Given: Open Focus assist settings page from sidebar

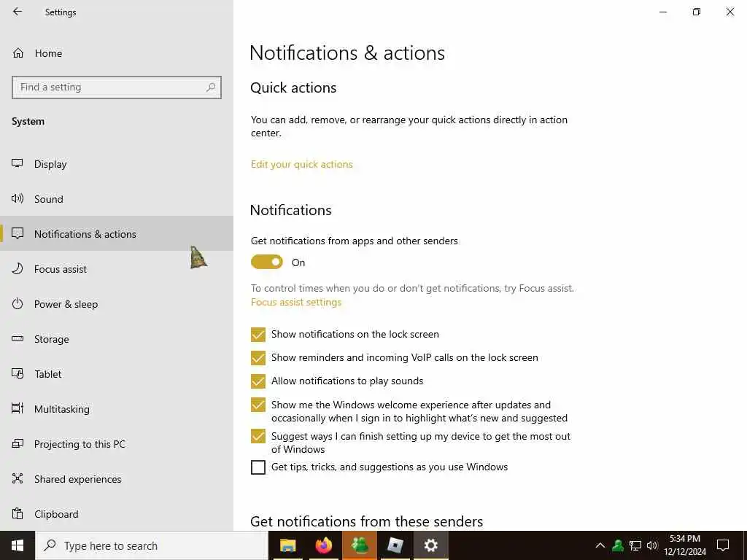Looking at the screenshot, I should coord(117,268).
